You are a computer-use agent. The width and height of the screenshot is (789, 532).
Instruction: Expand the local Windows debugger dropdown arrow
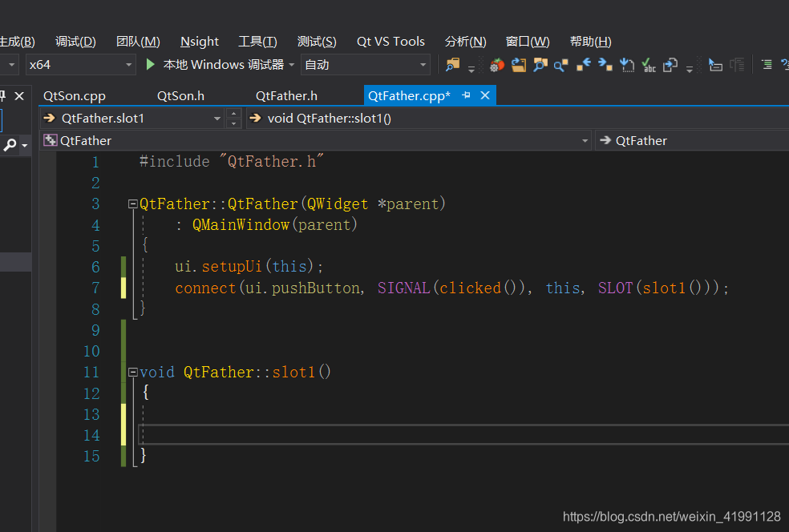(291, 65)
